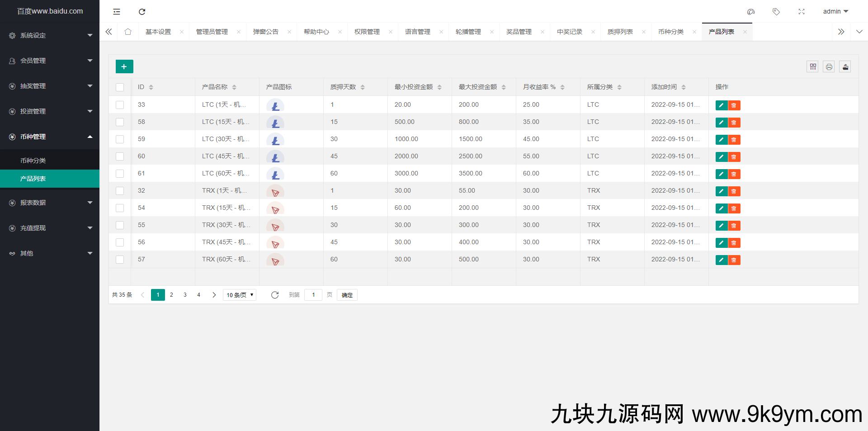
Task: Click the print icon above the table
Action: click(829, 66)
